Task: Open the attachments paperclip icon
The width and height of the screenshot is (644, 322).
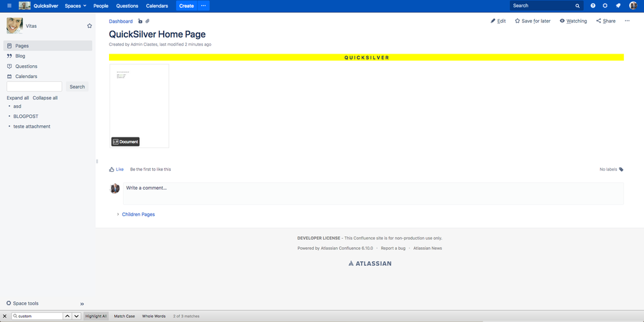Action: 148,21
